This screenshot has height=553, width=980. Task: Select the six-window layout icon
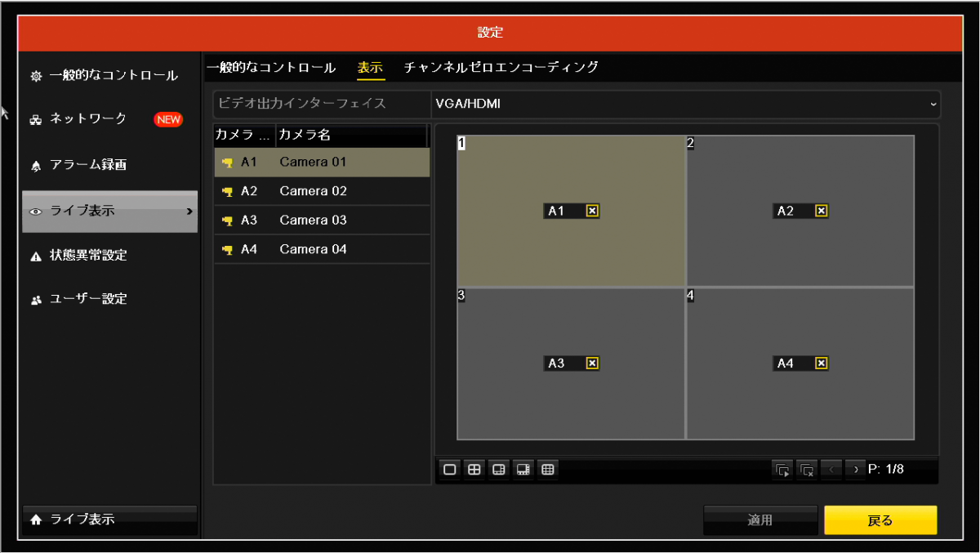tap(498, 469)
